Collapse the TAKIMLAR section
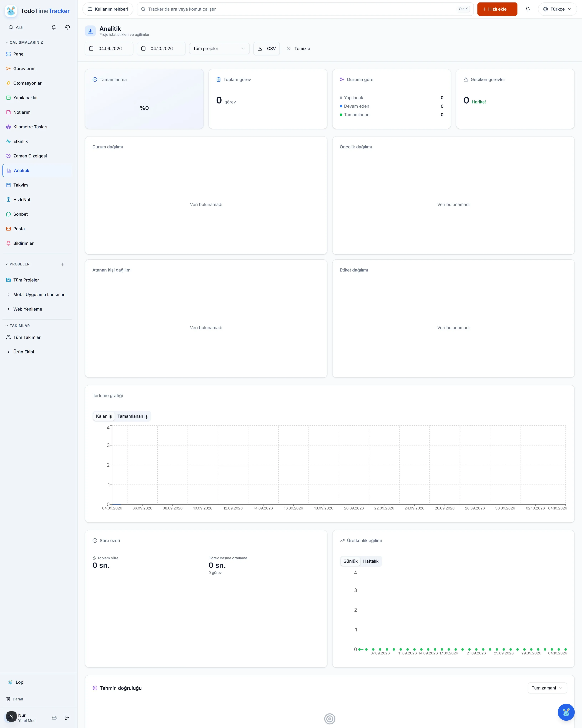 [17, 326]
